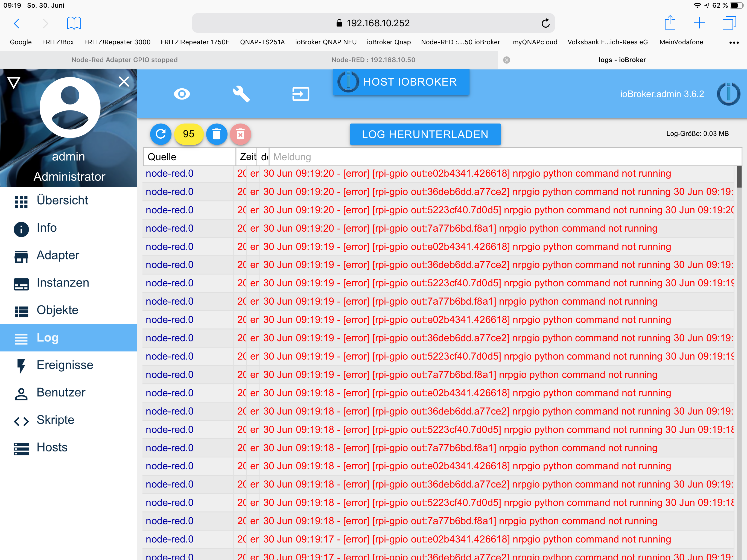The height and width of the screenshot is (560, 747).
Task: Open wrench settings in the top toolbar
Action: [241, 94]
